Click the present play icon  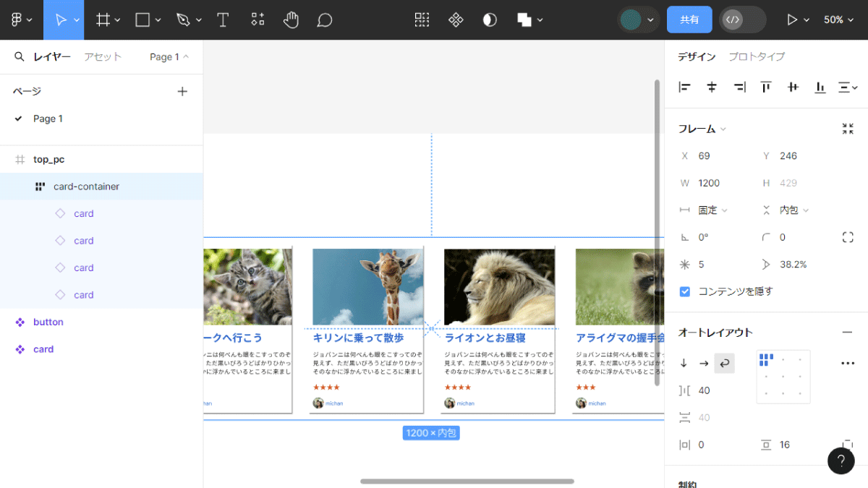pyautogui.click(x=792, y=20)
